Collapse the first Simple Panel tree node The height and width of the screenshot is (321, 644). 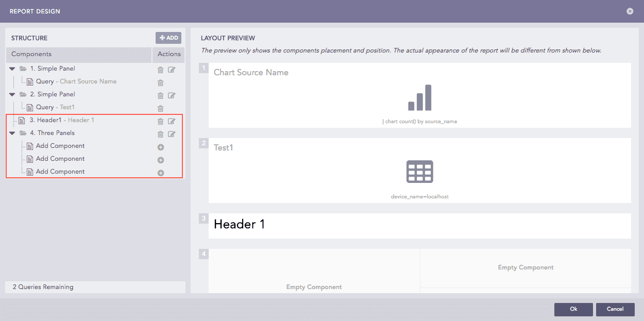point(12,68)
